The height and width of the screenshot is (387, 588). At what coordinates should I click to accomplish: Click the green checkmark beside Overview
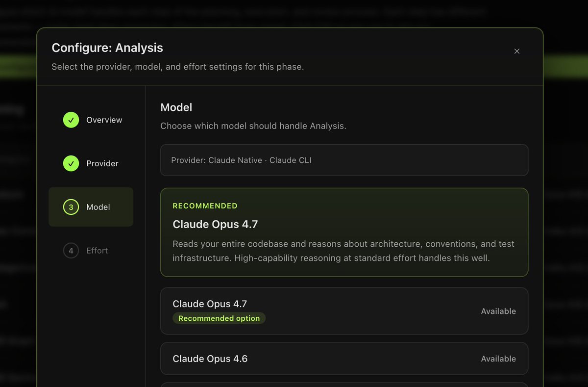click(x=71, y=120)
